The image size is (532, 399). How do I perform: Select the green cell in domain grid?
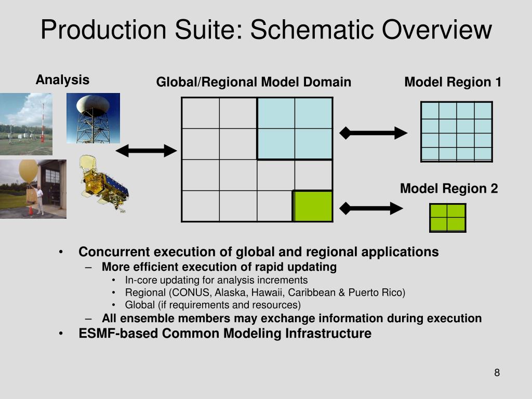pos(313,206)
